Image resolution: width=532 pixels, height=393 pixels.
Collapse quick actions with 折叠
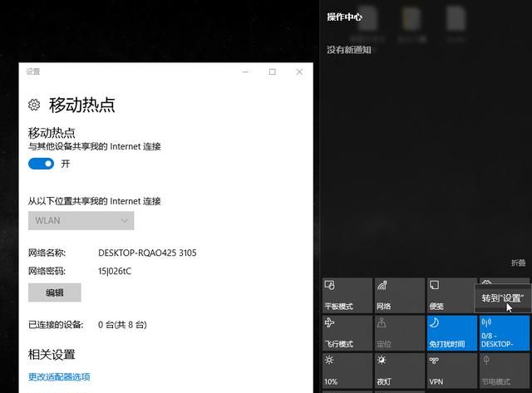[x=519, y=263]
